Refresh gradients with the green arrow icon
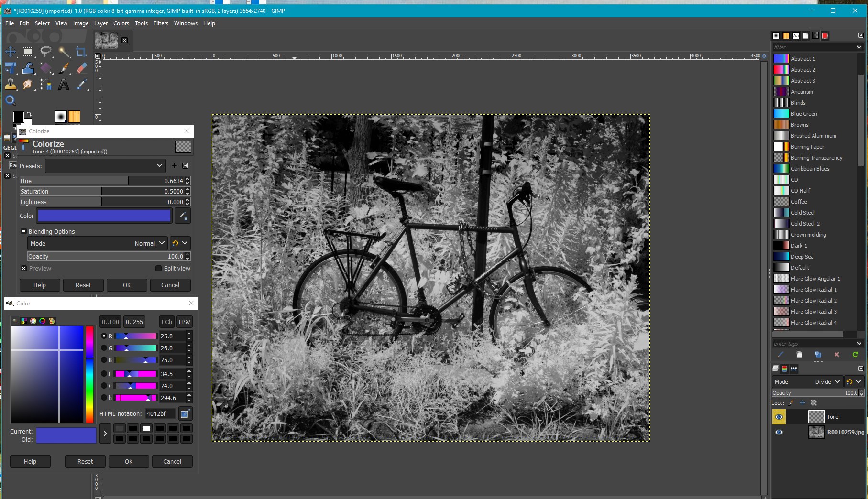 pyautogui.click(x=855, y=355)
